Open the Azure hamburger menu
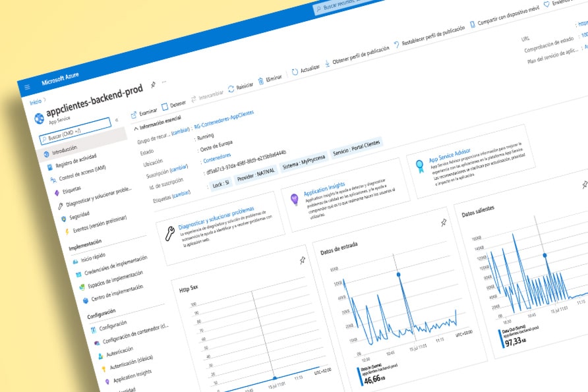 tap(27, 87)
